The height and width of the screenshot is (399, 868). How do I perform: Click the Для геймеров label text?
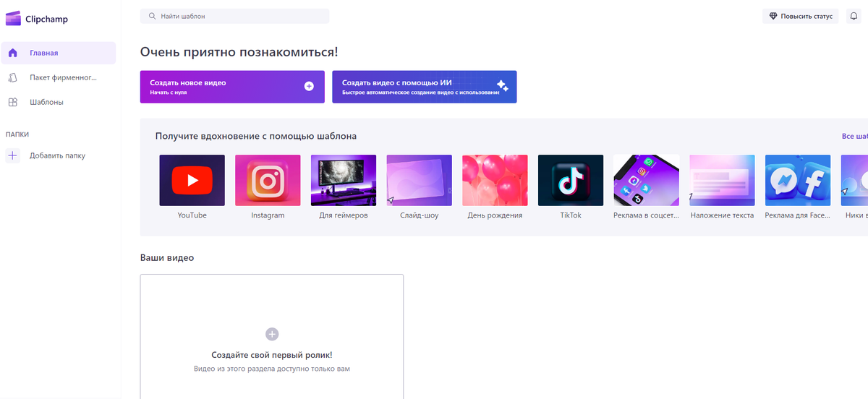pos(344,215)
